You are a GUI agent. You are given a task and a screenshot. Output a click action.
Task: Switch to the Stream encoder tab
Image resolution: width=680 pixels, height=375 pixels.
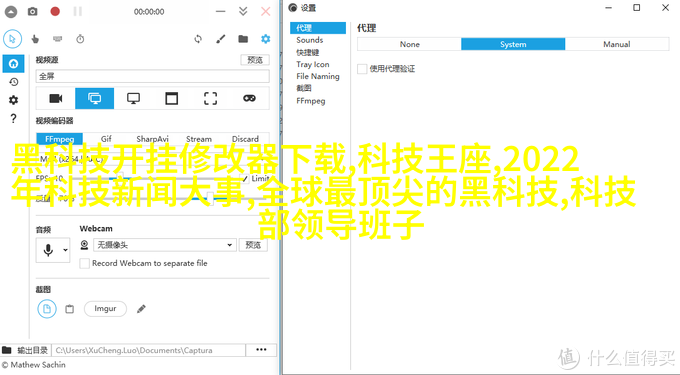199,139
